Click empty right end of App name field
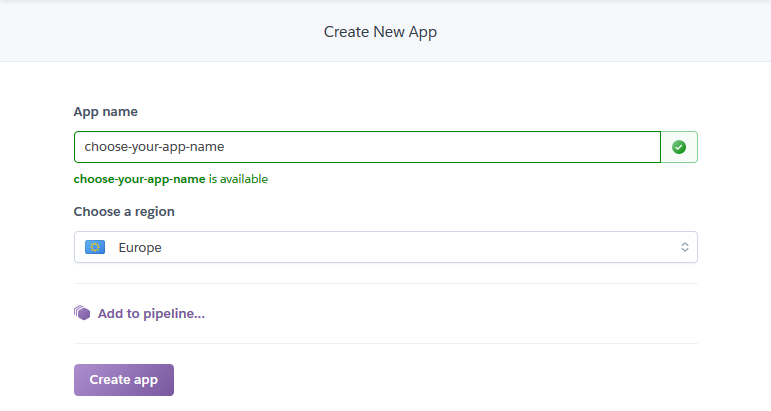771x411 pixels. point(541,147)
